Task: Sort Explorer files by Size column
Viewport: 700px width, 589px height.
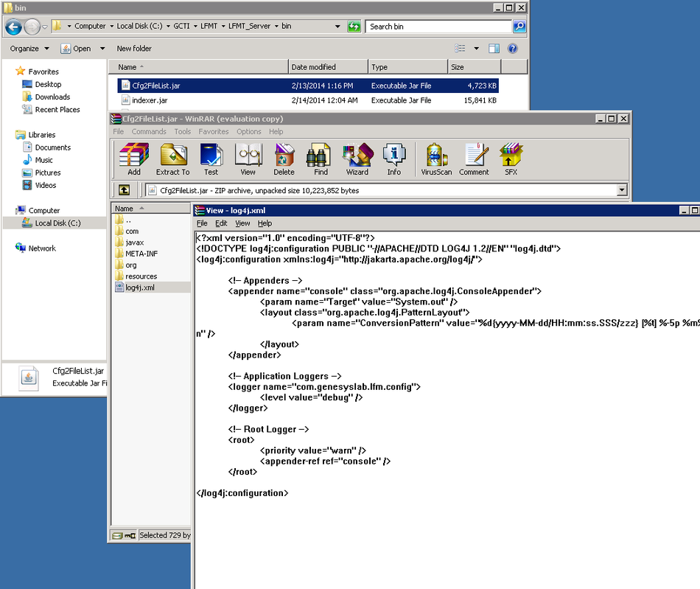Action: pos(474,67)
